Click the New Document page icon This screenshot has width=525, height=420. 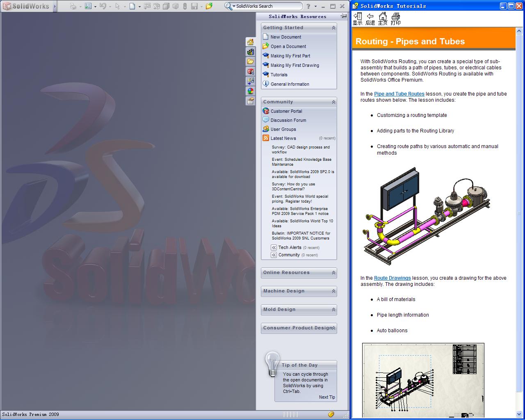[x=266, y=37]
